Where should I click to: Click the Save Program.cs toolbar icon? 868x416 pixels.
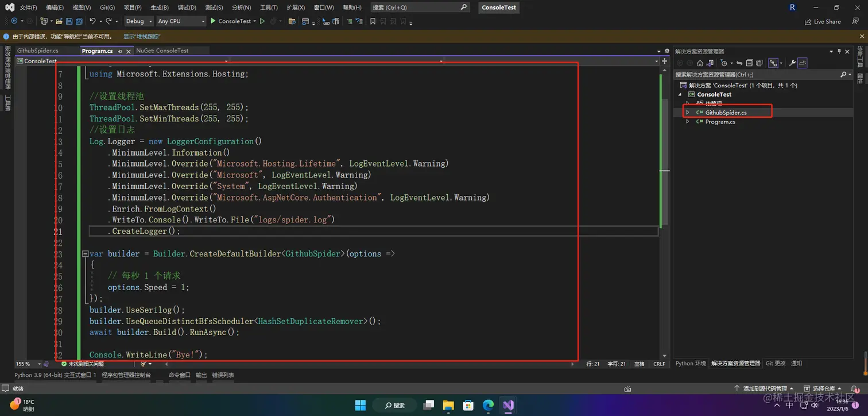coord(69,21)
